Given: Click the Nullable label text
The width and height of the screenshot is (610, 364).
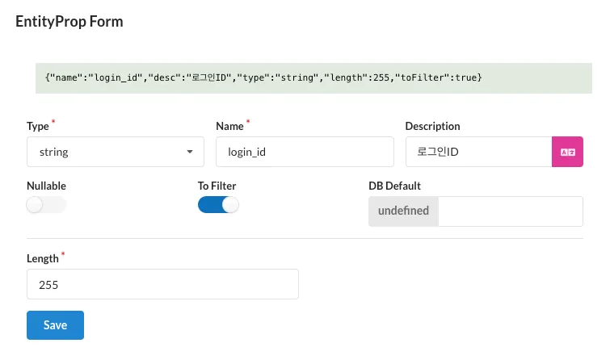Looking at the screenshot, I should click(x=46, y=186).
